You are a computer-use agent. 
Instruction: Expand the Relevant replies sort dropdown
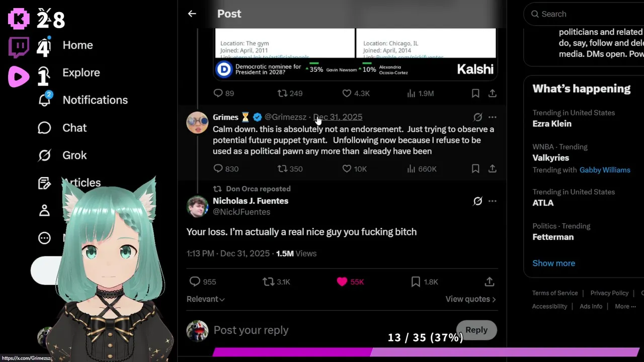(205, 299)
